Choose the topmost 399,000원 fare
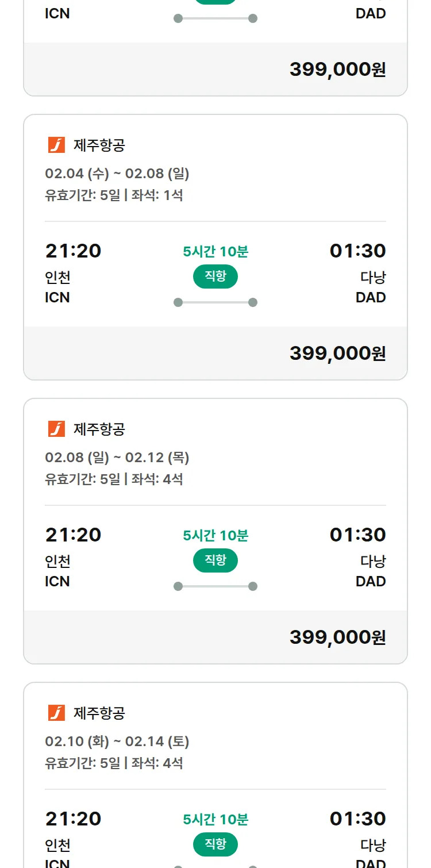 [x=337, y=69]
